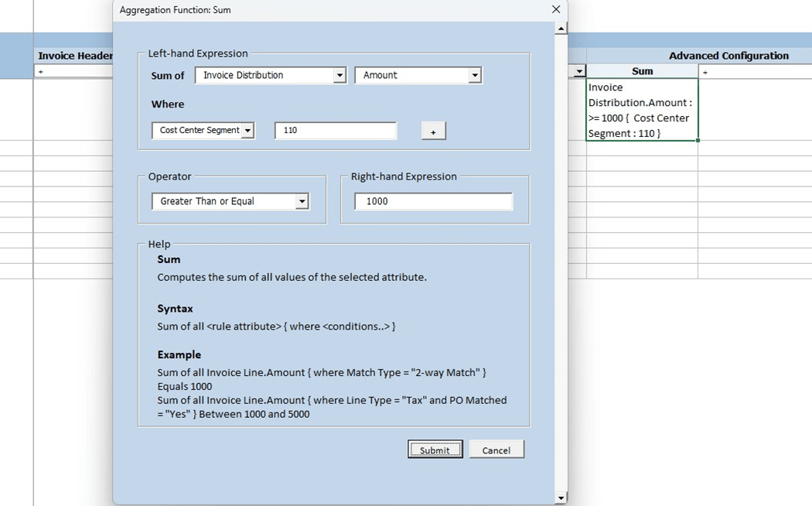Click the dialog's up scroll arrow
This screenshot has width=812, height=506.
click(561, 27)
